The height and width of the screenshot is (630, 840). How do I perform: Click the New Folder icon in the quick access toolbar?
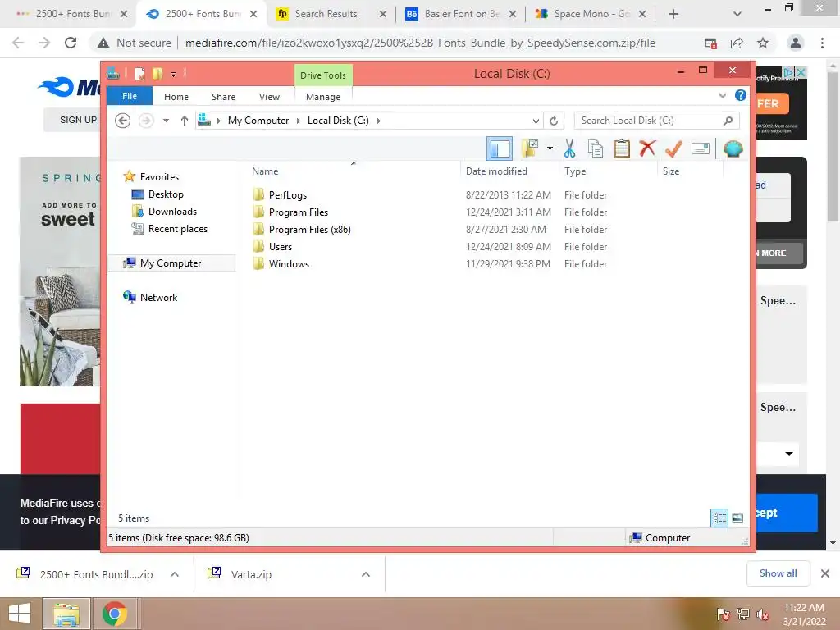[x=157, y=73]
